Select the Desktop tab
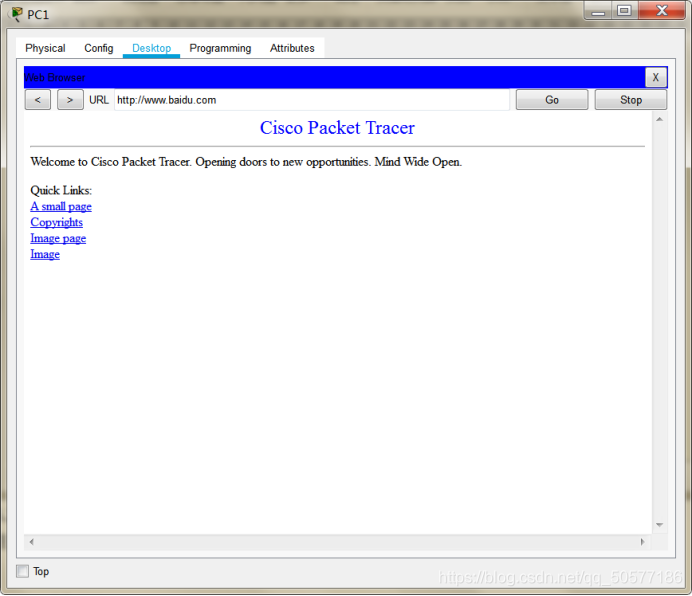 [x=151, y=48]
